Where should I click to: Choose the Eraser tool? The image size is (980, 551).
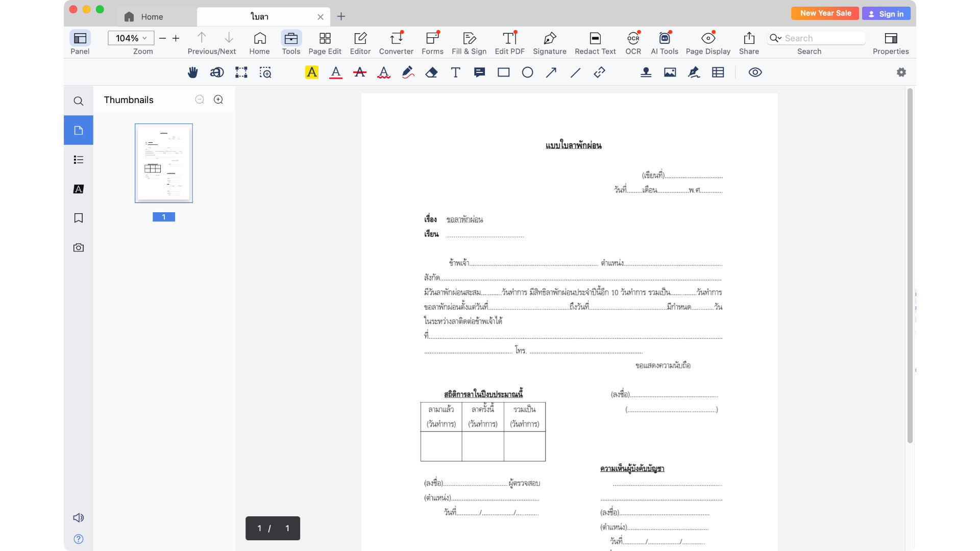click(431, 72)
